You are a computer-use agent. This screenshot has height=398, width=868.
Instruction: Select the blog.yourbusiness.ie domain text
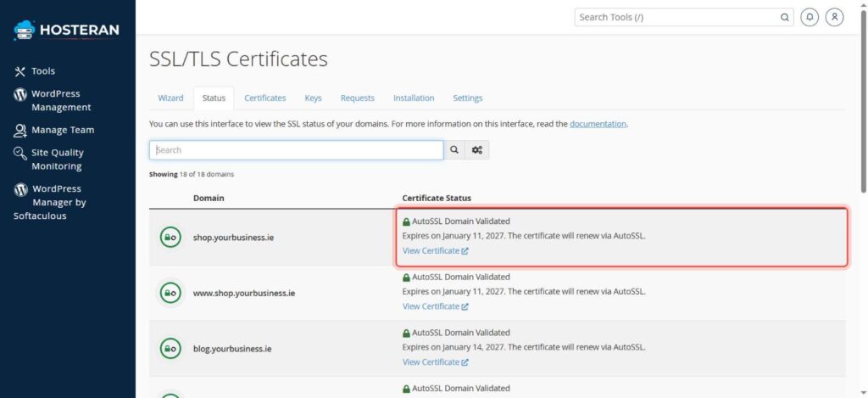tap(232, 350)
